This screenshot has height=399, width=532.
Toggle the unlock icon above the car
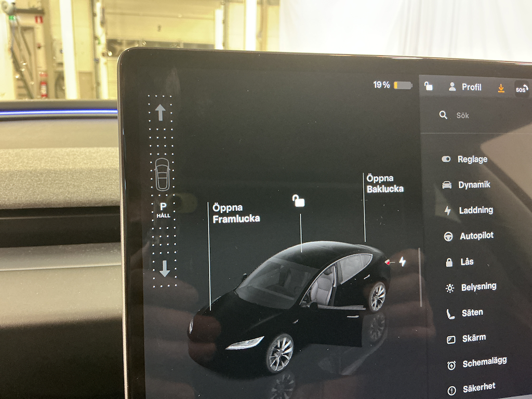(x=299, y=201)
